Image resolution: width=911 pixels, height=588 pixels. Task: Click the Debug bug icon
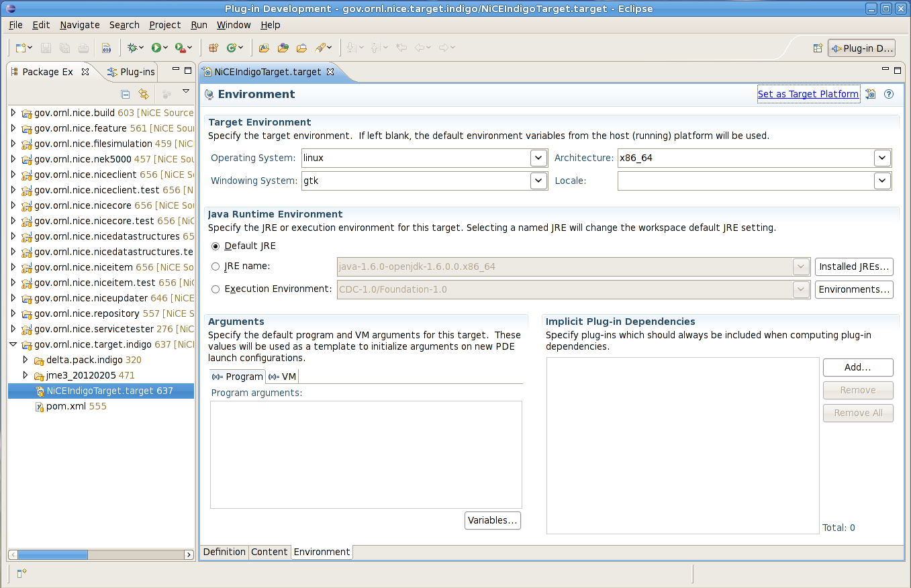[x=132, y=48]
